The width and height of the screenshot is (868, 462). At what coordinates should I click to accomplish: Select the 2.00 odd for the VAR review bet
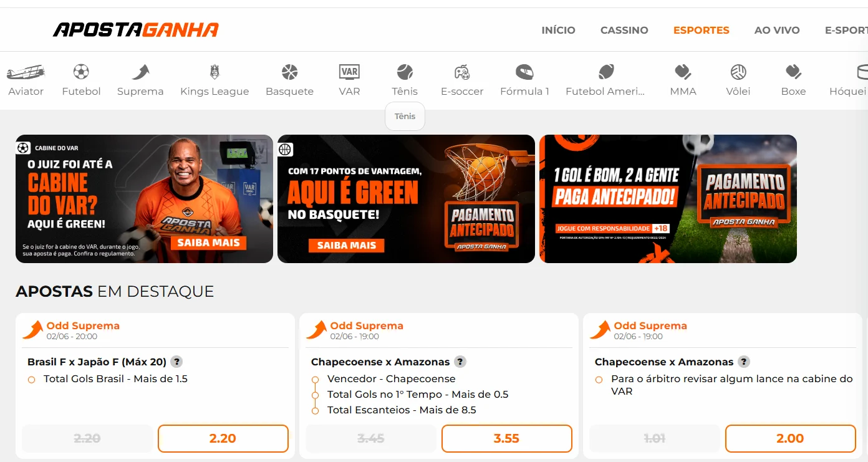[x=790, y=438]
